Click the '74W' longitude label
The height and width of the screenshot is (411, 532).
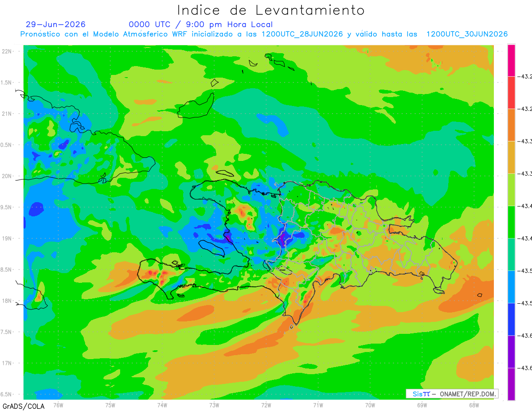(162, 405)
